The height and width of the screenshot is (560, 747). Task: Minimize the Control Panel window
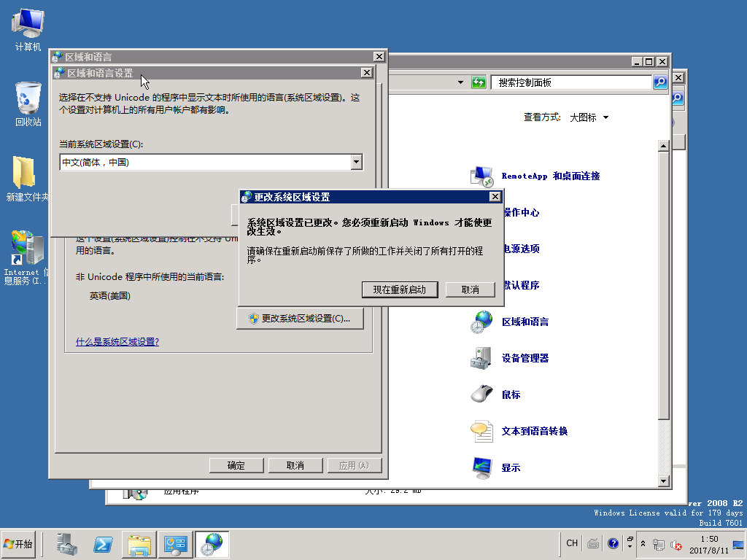coord(637,61)
